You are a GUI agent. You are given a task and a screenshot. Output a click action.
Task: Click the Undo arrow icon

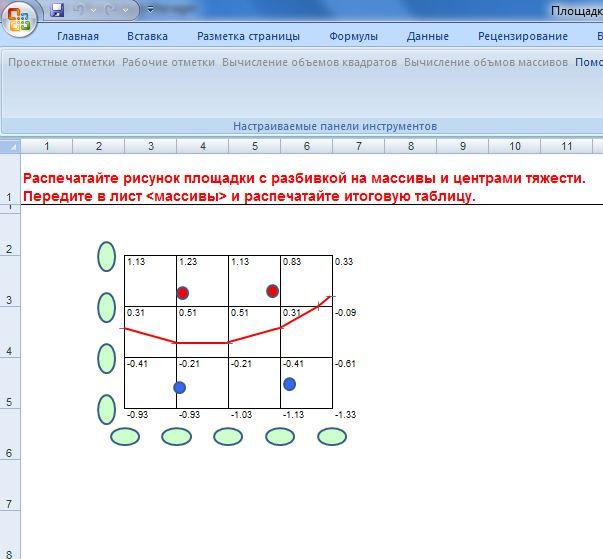(x=81, y=10)
